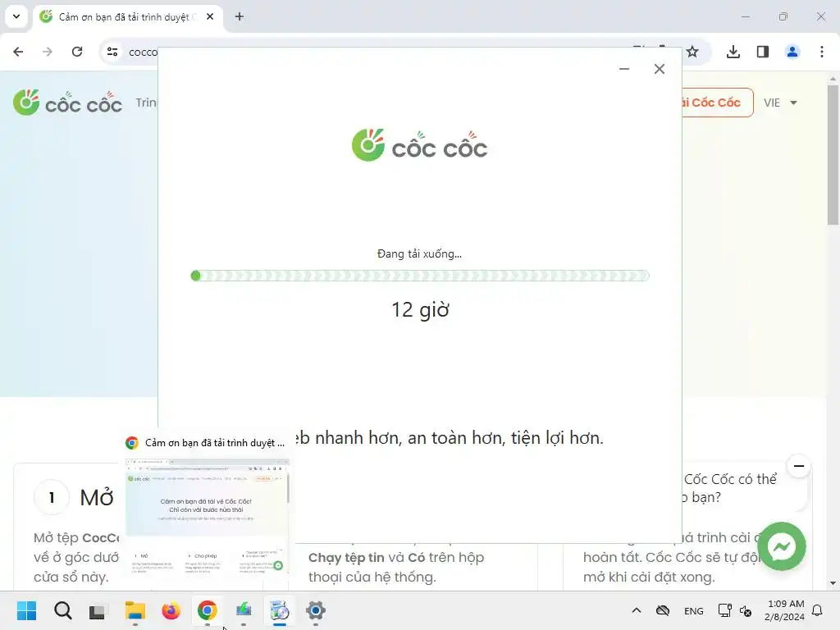Click Chrome icon on taskbar
The image size is (840, 630).
[208, 610]
